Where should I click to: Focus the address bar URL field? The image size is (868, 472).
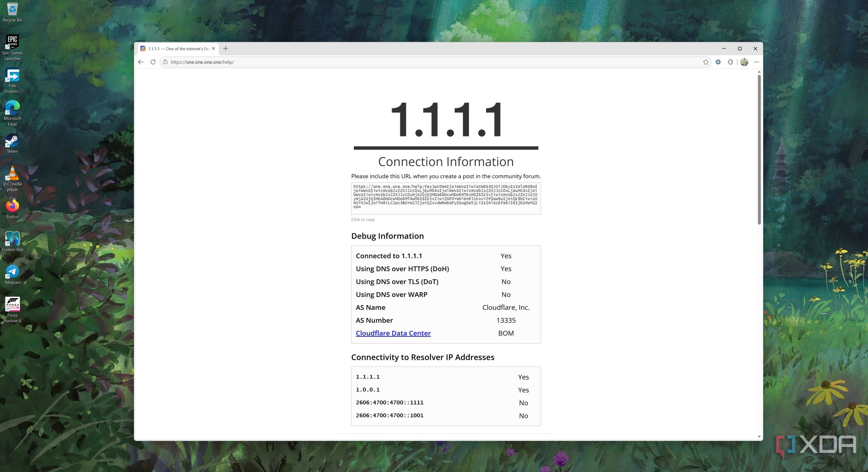435,62
